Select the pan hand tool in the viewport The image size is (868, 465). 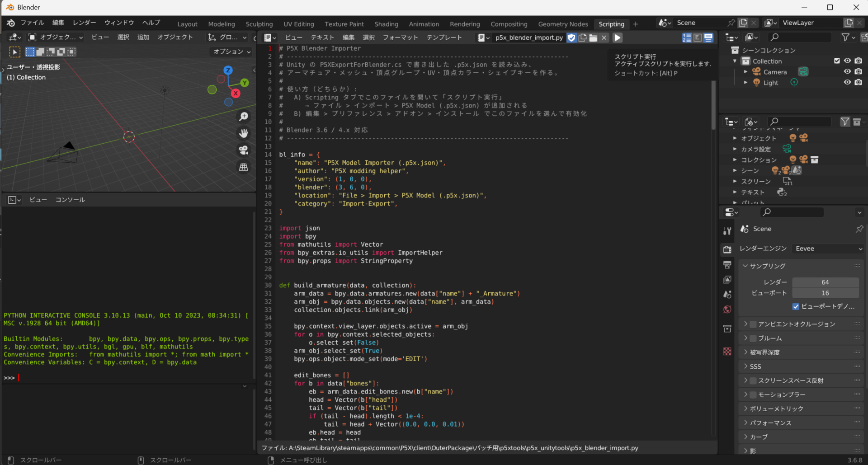244,133
